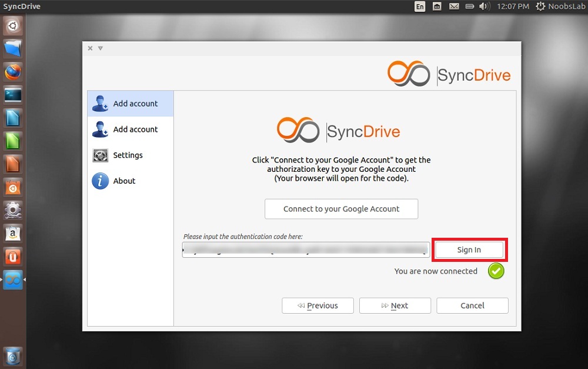Open the battery indicator

click(469, 6)
